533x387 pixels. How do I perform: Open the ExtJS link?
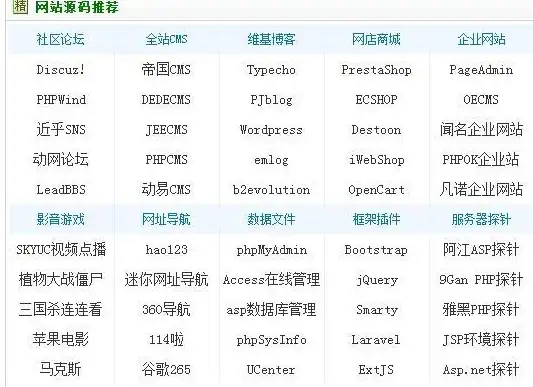click(376, 370)
